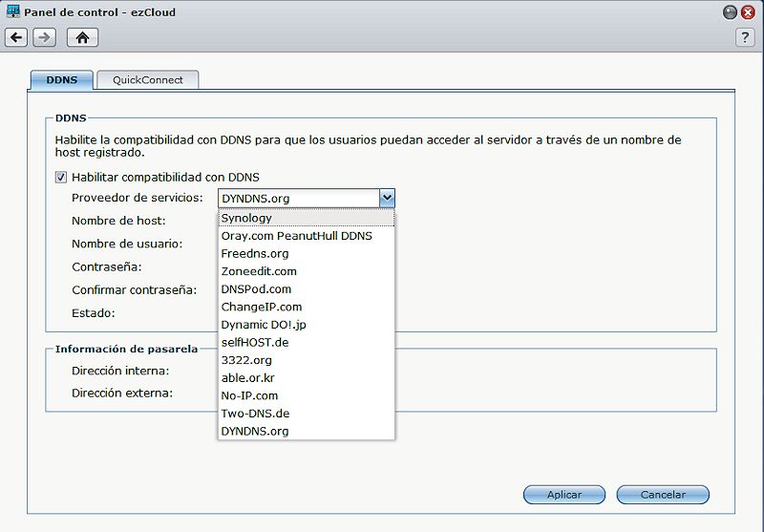Screen dimensions: 764x532
Task: Choose 3322.org from provider list
Action: (x=307, y=360)
